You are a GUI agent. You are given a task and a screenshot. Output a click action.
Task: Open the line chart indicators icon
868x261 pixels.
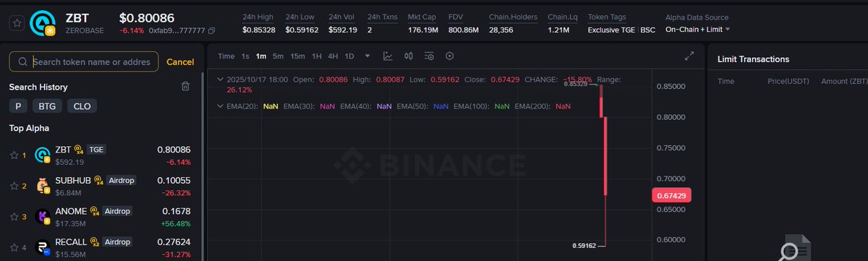[x=388, y=56]
